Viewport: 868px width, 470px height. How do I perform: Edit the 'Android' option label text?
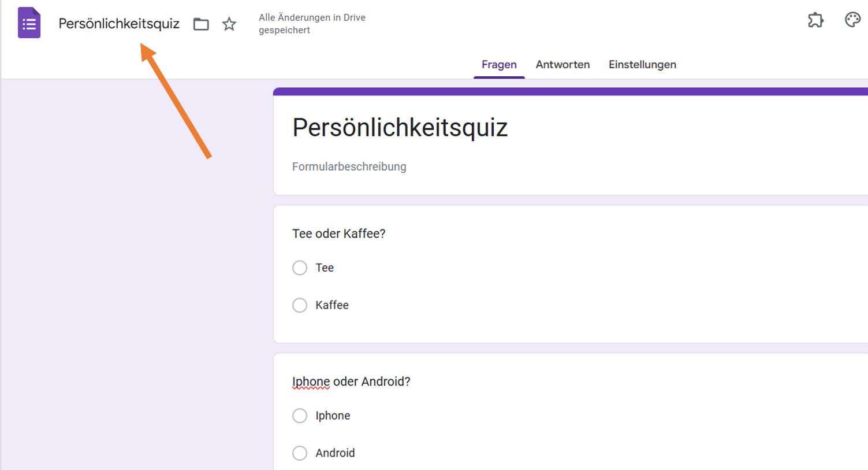pos(335,453)
